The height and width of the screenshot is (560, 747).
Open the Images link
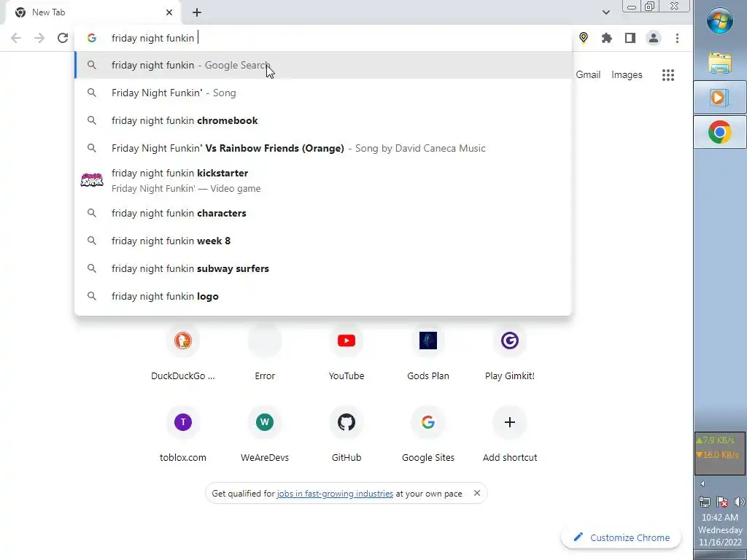click(x=627, y=75)
